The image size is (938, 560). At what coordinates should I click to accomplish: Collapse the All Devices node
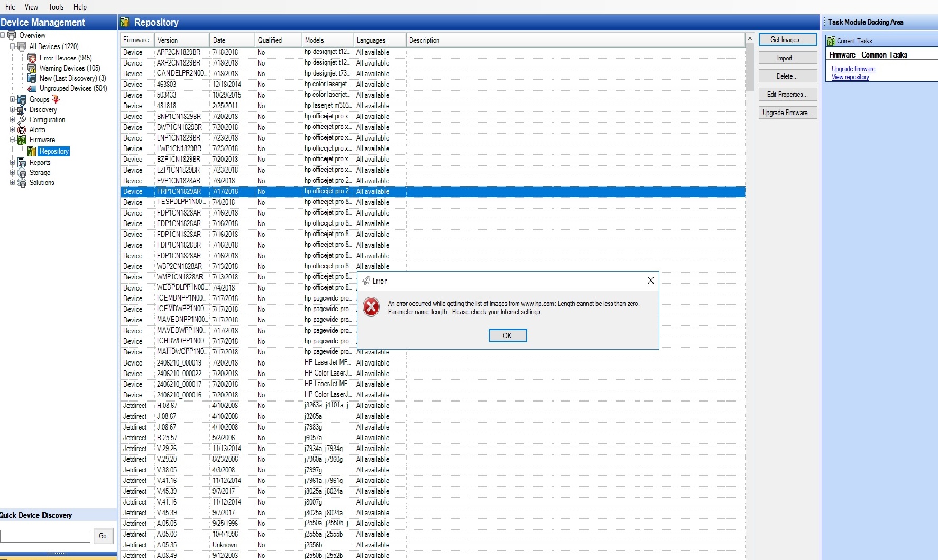[x=12, y=46]
